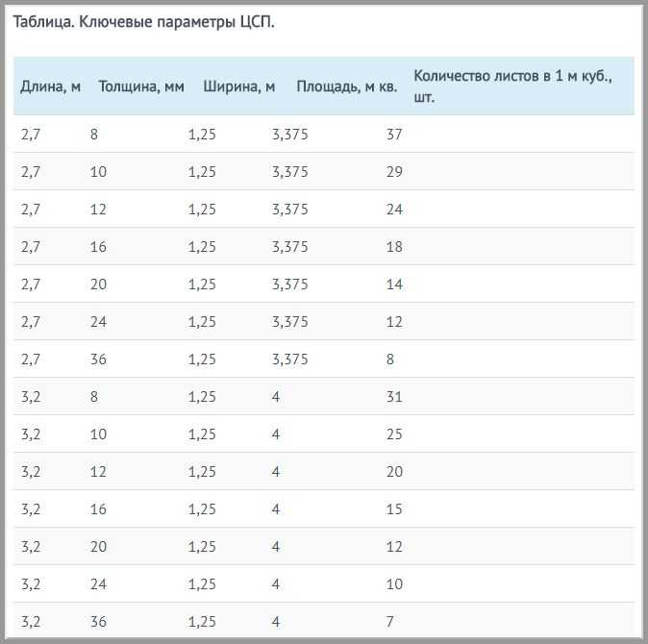
Task: Click the "Длина, м" column header
Action: coord(50,87)
